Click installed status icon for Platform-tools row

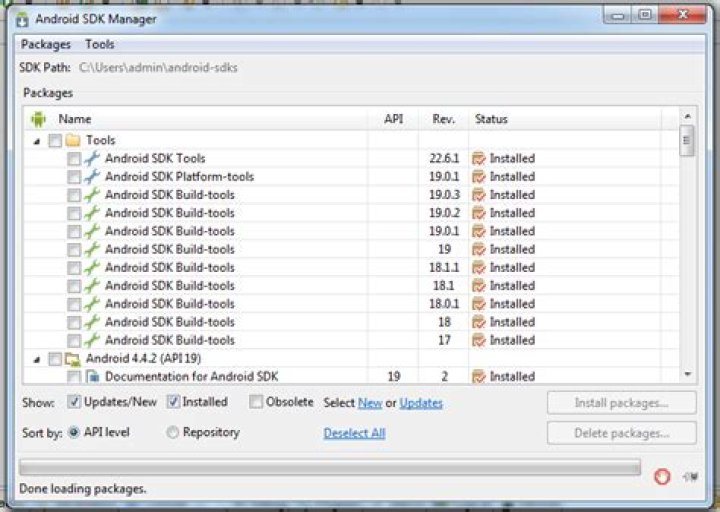coord(479,177)
